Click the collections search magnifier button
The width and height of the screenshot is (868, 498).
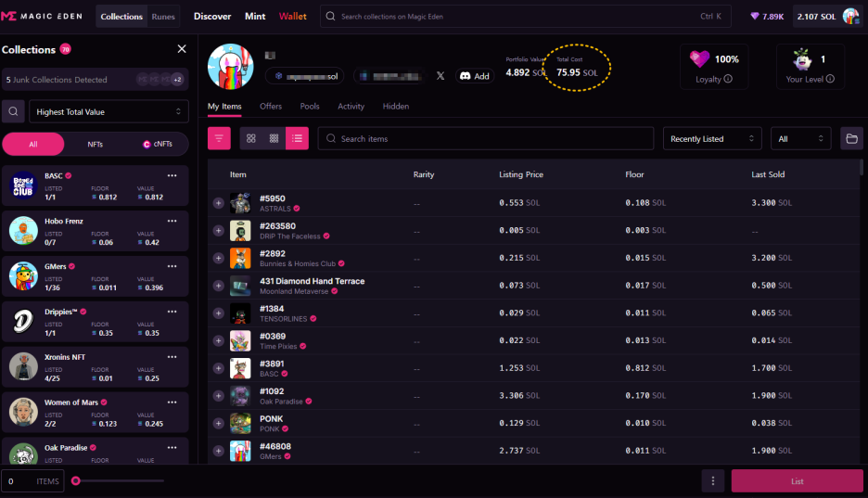point(13,111)
